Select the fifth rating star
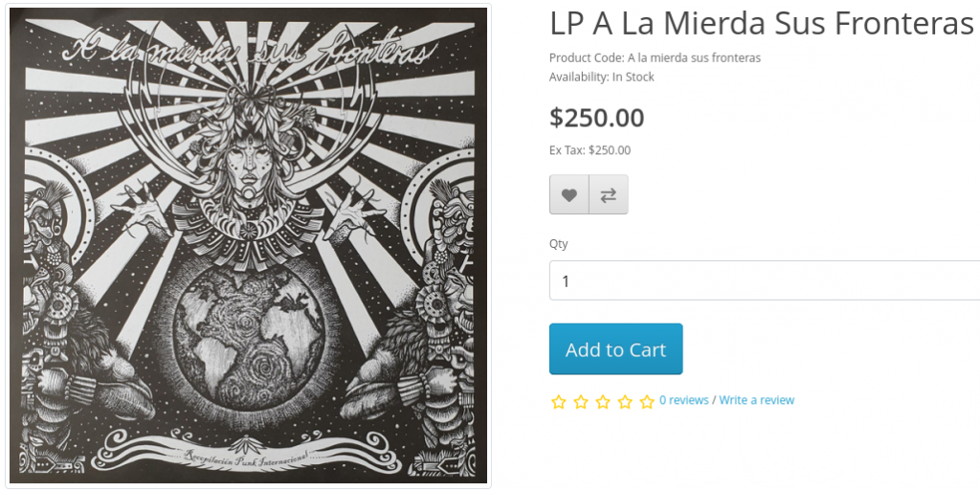The height and width of the screenshot is (491, 980). pyautogui.click(x=647, y=402)
